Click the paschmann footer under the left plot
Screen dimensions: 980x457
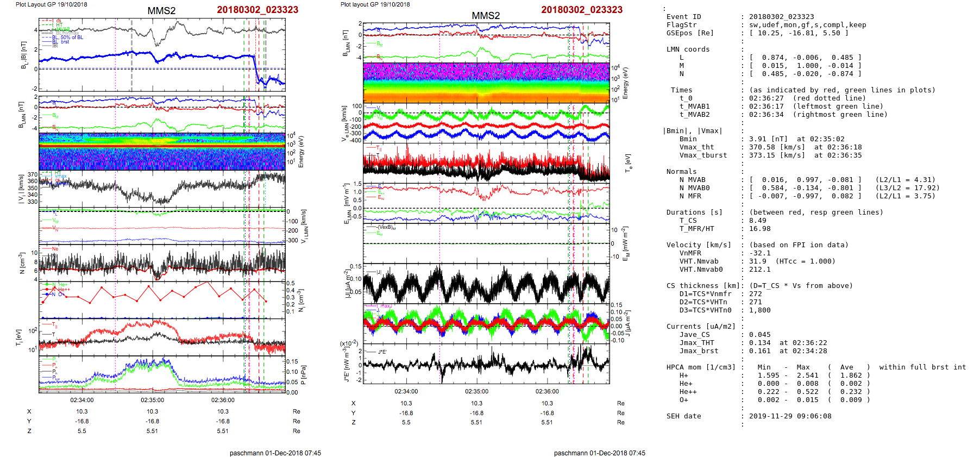[x=275, y=453]
